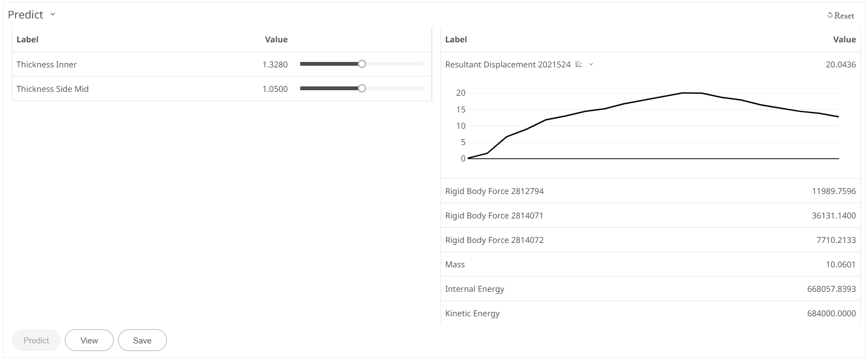
Task: Click the peak of the displacement curve
Action: tap(684, 93)
